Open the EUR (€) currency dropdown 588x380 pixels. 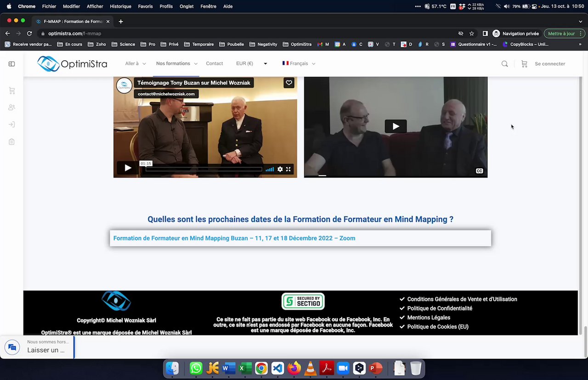[252, 63]
